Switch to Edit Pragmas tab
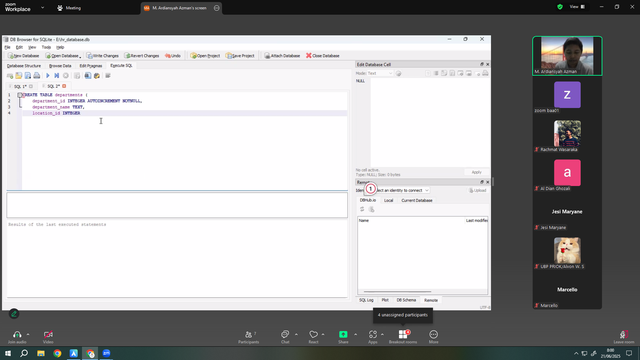The width and height of the screenshot is (640, 360). (91, 66)
